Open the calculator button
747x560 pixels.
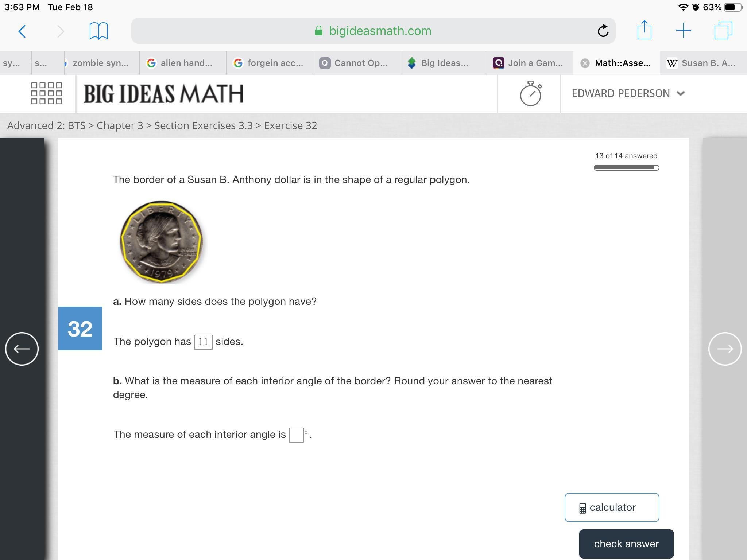(612, 507)
